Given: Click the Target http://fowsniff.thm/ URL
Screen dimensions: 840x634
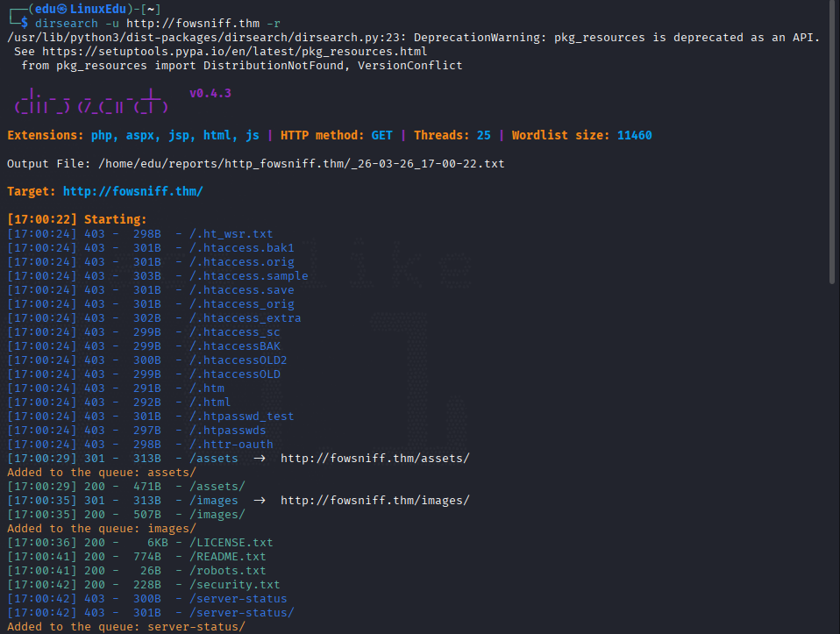Looking at the screenshot, I should 133,191.
